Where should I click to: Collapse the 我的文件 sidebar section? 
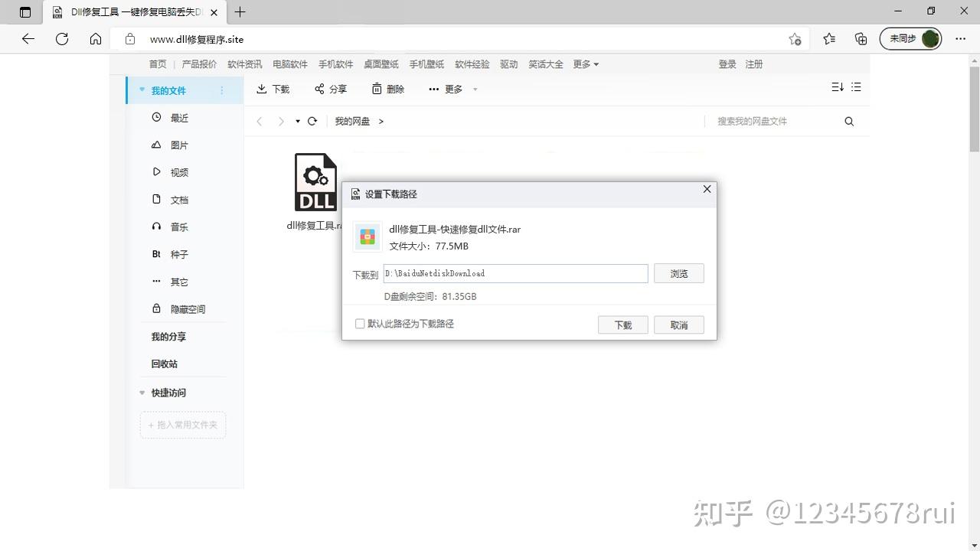point(142,90)
